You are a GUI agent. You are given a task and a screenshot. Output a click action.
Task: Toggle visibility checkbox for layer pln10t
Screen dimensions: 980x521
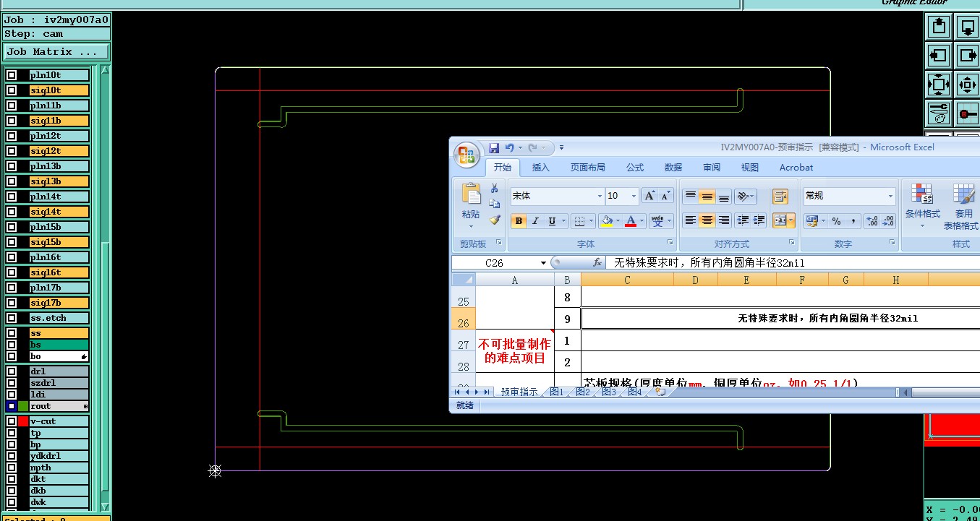[x=12, y=75]
